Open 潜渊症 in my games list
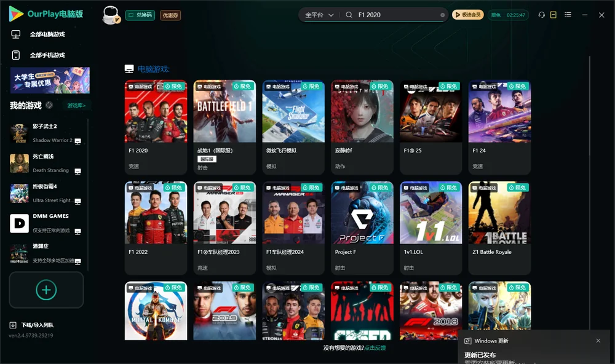Viewport: 615px width, 364px height. (x=46, y=253)
